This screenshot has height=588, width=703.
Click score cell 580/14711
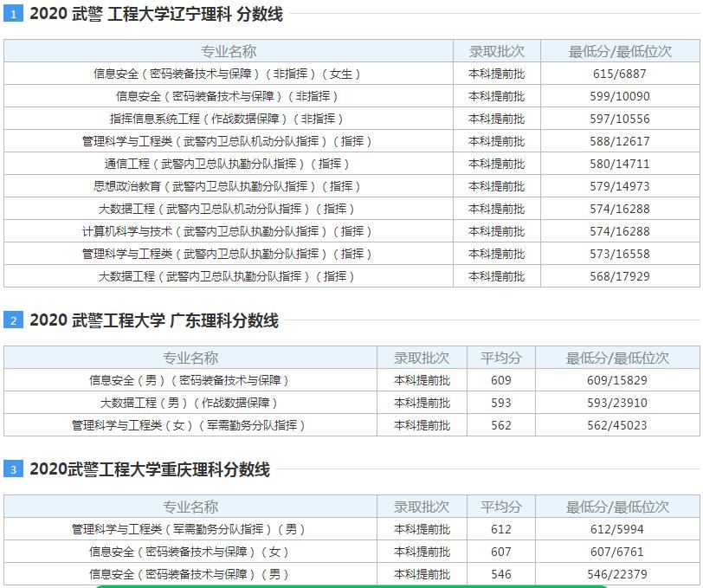620,164
